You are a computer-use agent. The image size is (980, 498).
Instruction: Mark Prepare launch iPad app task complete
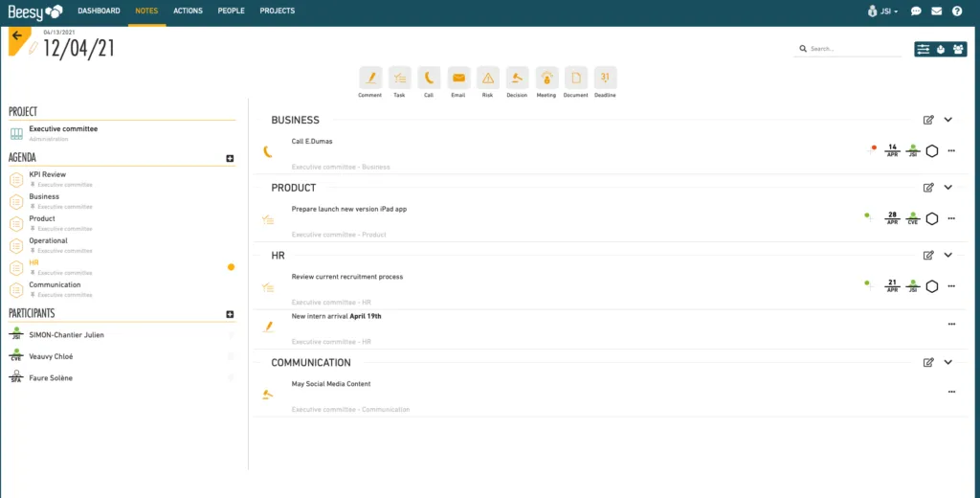point(932,218)
